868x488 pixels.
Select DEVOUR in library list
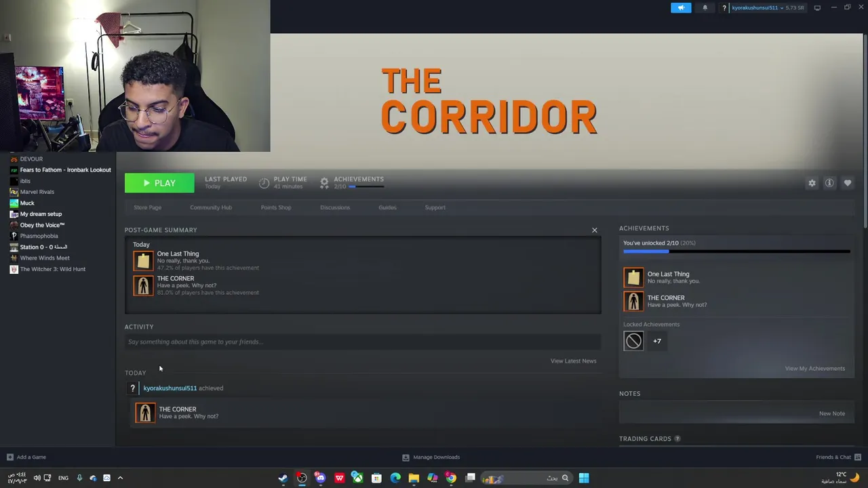[31, 159]
